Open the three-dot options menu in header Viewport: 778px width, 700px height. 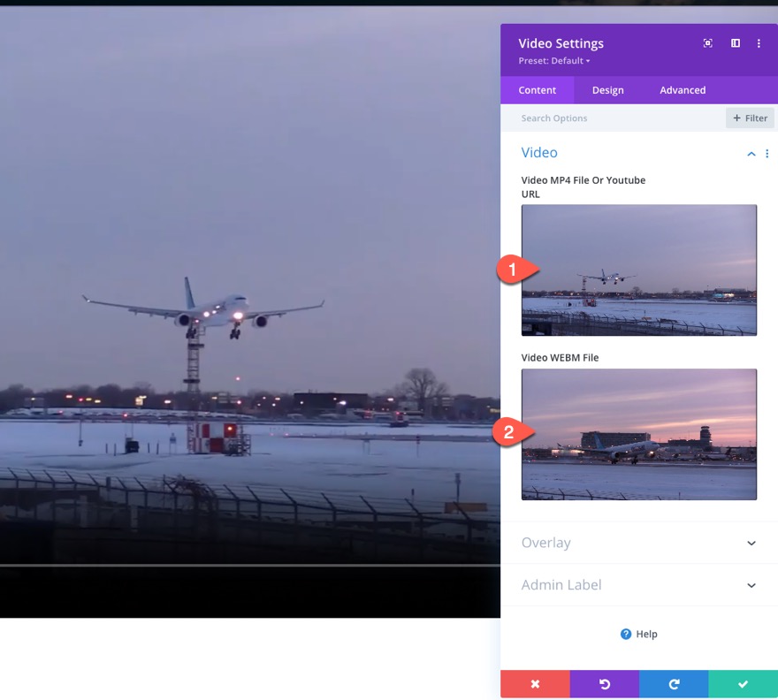759,42
